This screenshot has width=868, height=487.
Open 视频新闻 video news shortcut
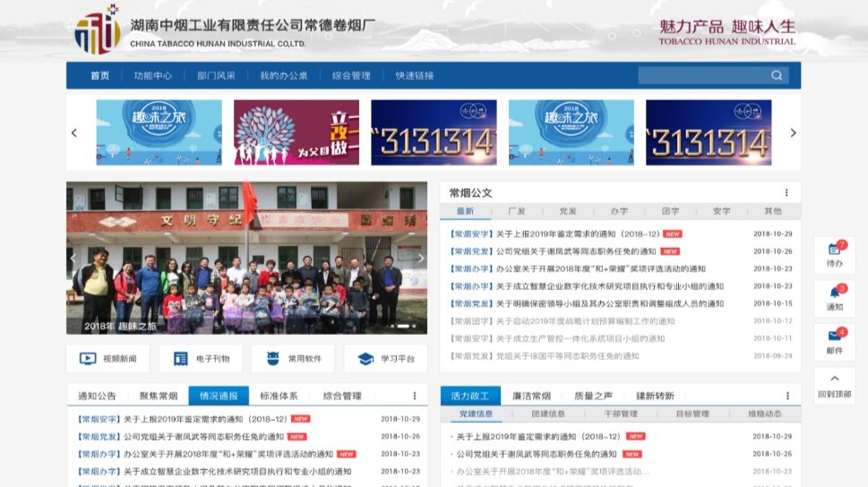tap(110, 359)
